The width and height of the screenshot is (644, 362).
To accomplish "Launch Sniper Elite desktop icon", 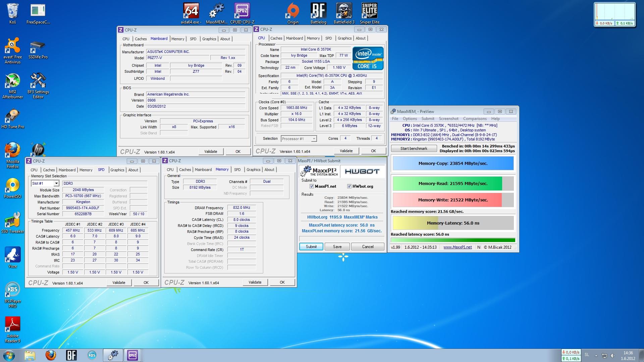I will pos(369,13).
